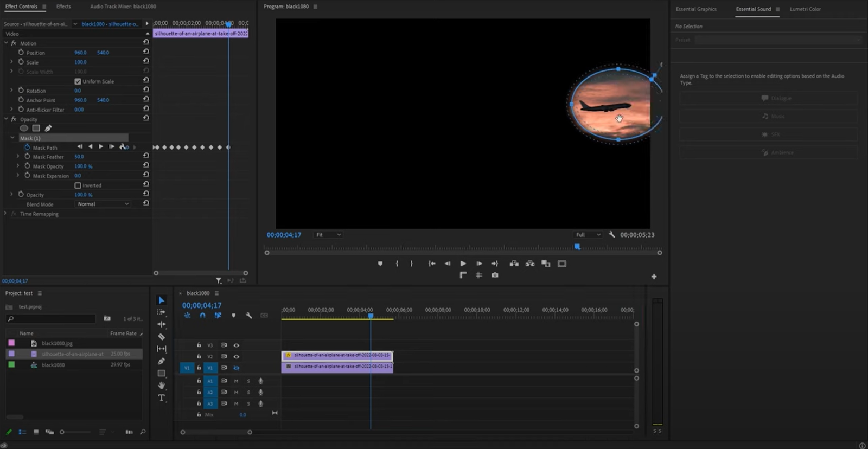Viewport: 868px width, 449px height.
Task: Open the Fit zoom level dropdown
Action: (328, 235)
